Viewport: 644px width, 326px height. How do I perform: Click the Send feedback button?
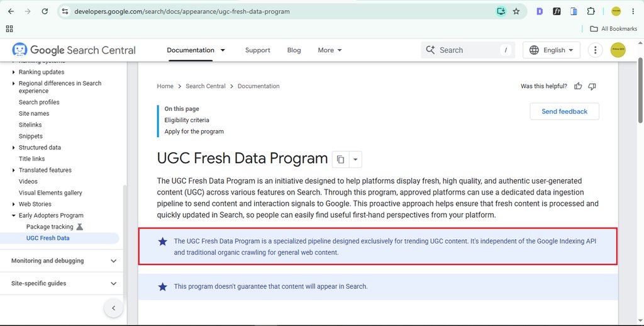(x=564, y=111)
